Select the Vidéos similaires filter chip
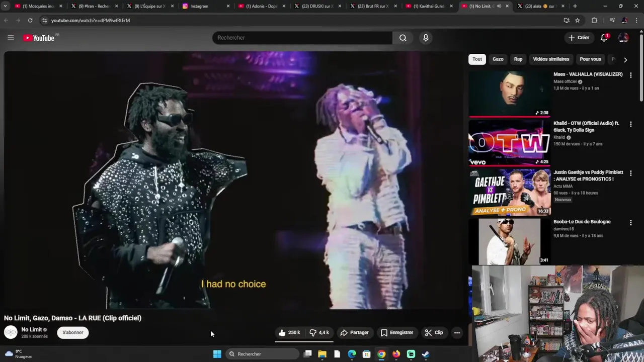 pyautogui.click(x=551, y=59)
